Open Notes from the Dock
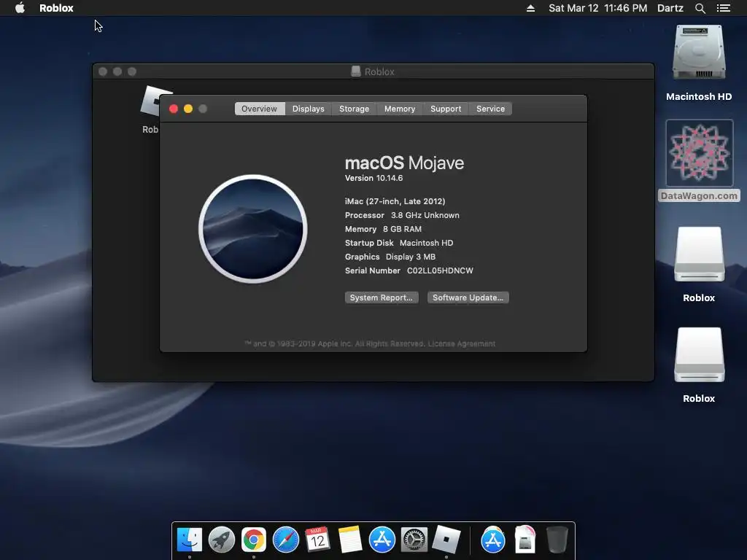 [x=350, y=540]
